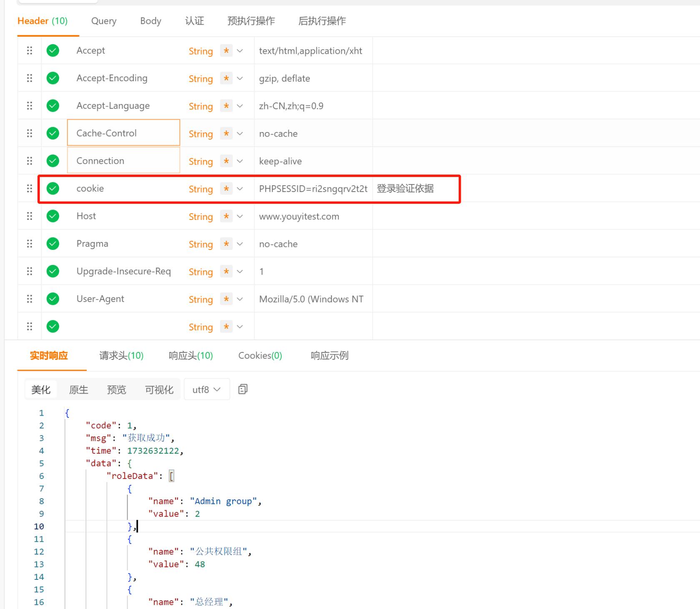Open the 后执行操作 tab
700x609 pixels.
click(322, 21)
